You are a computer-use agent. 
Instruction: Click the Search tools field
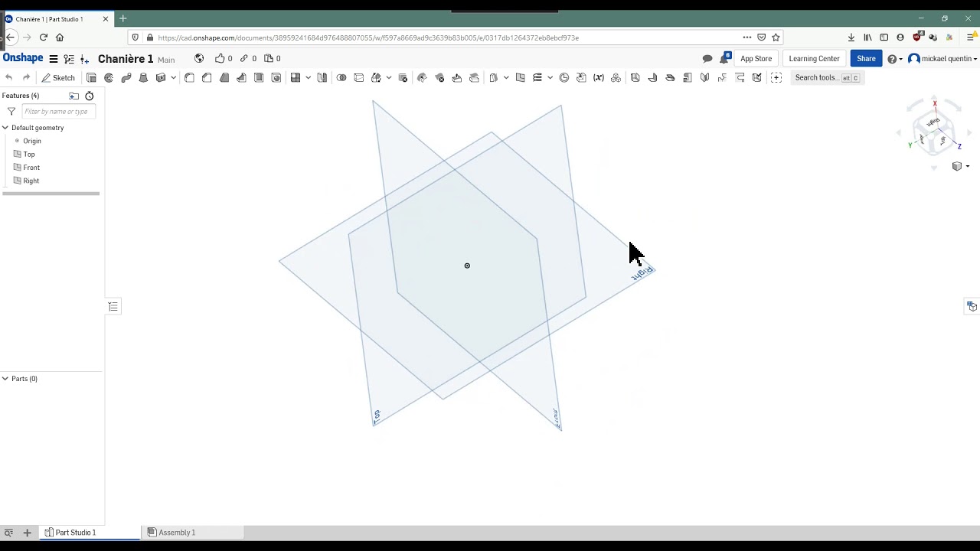pyautogui.click(x=827, y=77)
